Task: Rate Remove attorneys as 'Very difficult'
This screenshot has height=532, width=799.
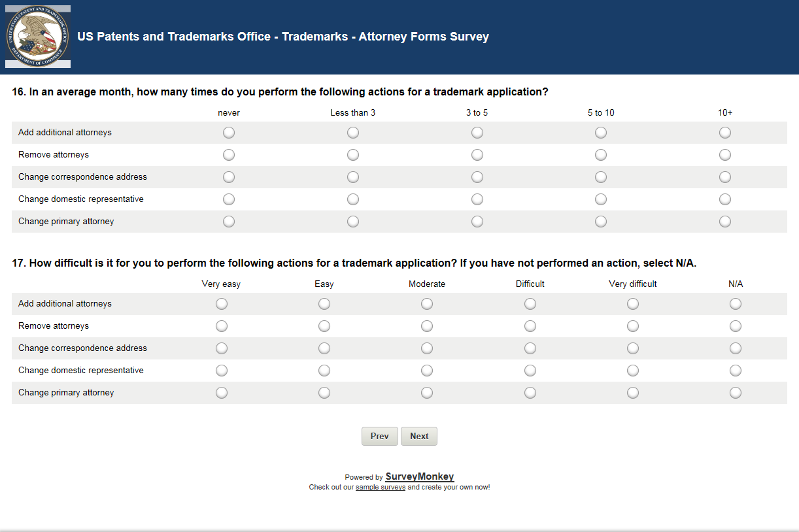Action: click(x=633, y=326)
